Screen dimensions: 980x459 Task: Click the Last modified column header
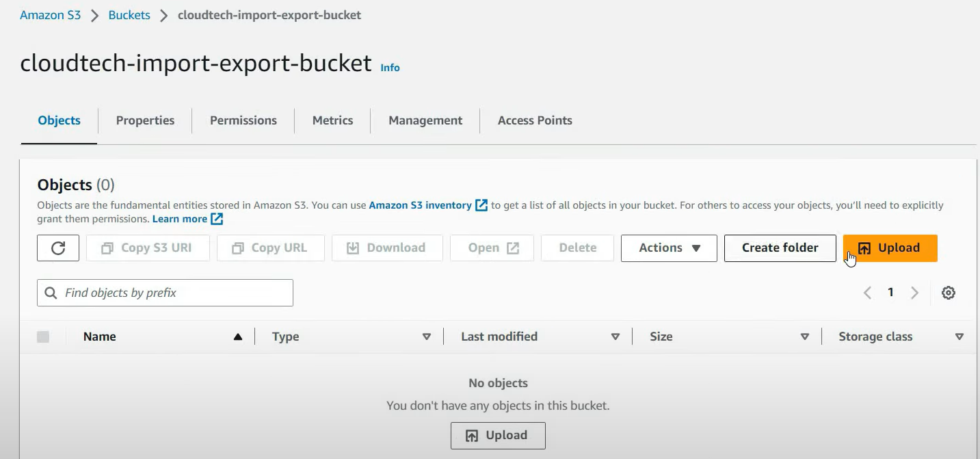coord(499,337)
